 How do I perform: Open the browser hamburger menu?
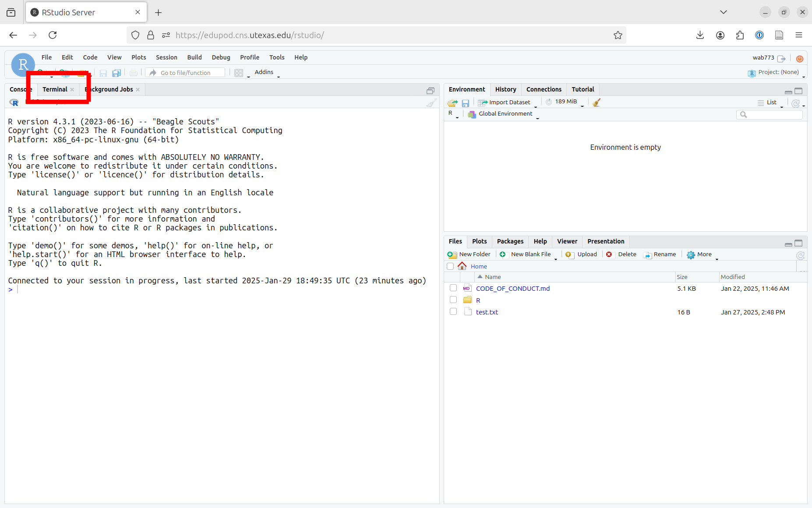(x=799, y=35)
